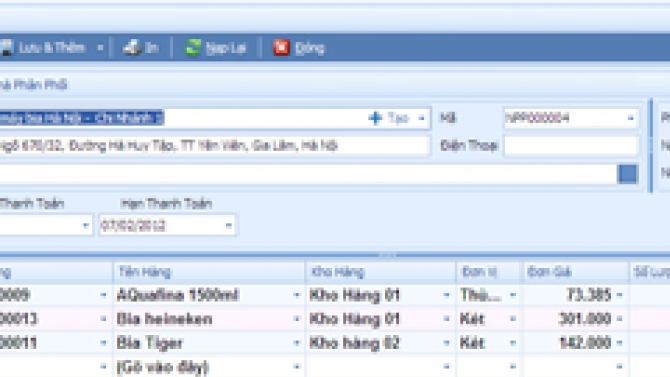Screen dimensions: 670x377
Task: Open the unit dropdown in Bia Tiger row
Action: tap(513, 343)
